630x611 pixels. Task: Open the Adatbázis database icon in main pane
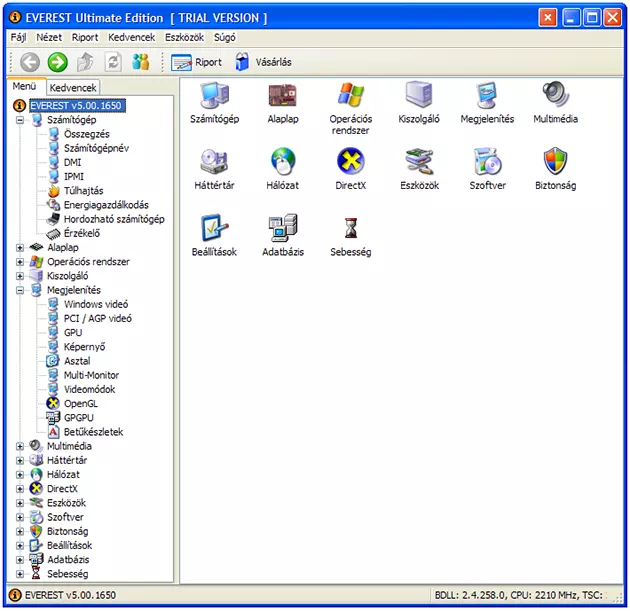[x=282, y=228]
